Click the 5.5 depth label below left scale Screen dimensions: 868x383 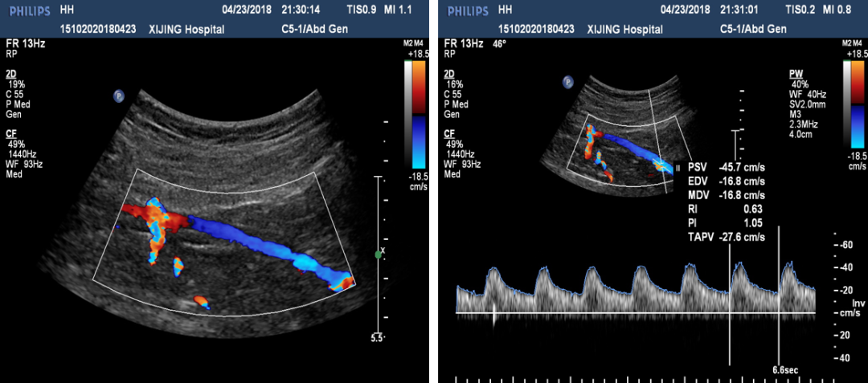click(x=377, y=338)
